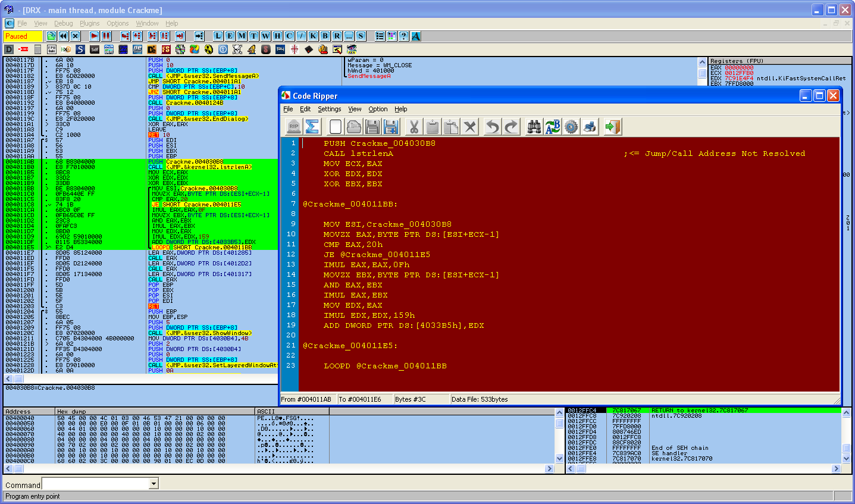Click the yellow Paused status indicator
Viewport: 855px width, 504px height.
(x=23, y=36)
